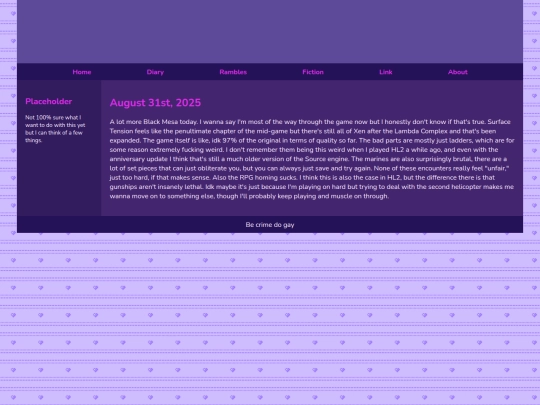Click the Placeholder sidebar heading

click(x=49, y=101)
